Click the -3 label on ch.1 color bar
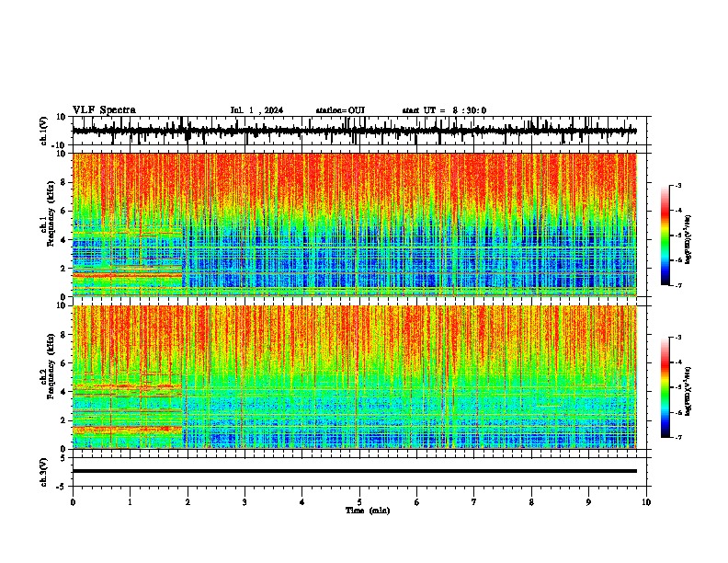 678,185
